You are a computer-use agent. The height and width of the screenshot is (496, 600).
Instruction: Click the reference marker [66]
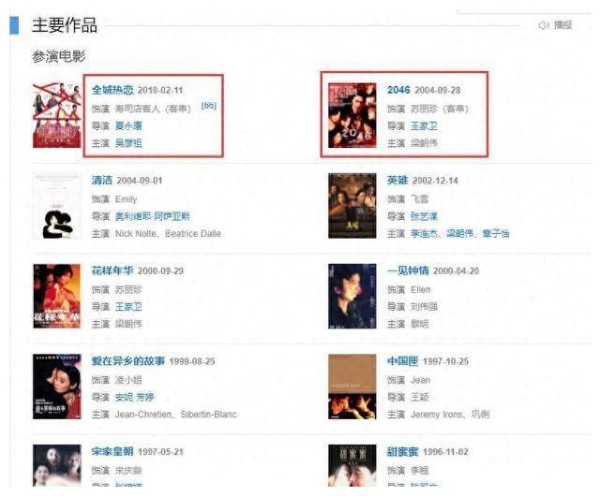click(209, 106)
